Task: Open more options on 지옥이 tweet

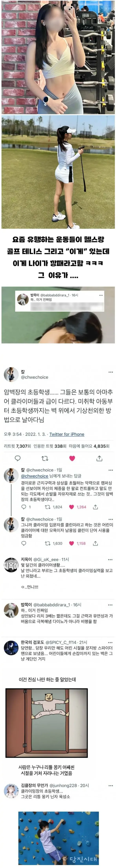Action: coord(111,559)
